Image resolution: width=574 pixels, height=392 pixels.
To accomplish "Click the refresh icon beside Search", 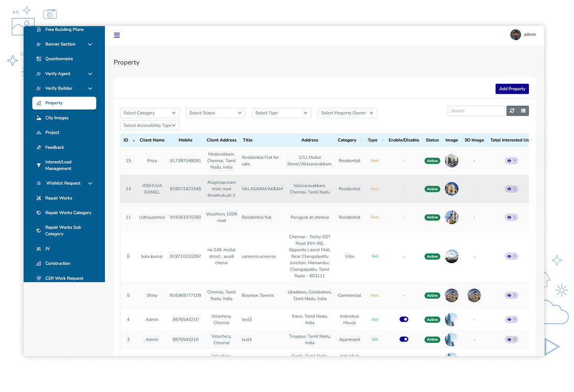I will [512, 111].
